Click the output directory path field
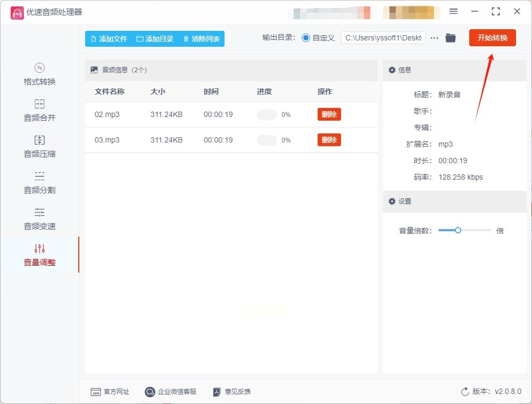532x404 pixels. pos(384,38)
